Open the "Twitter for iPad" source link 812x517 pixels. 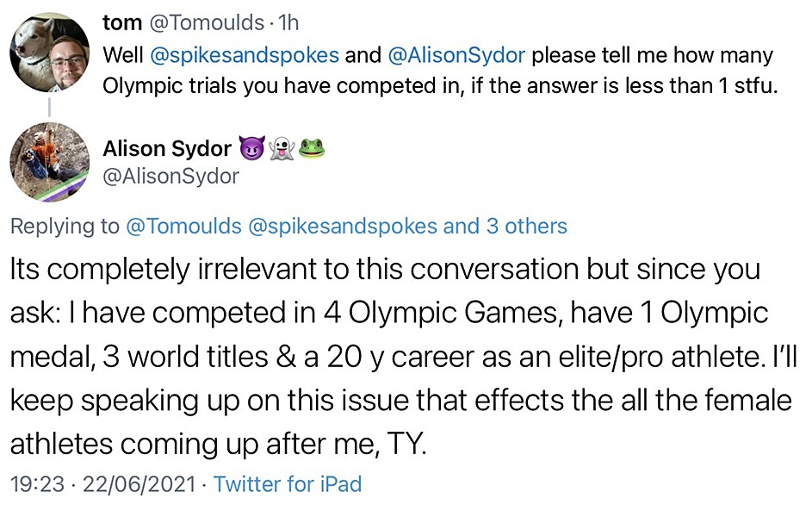tap(288, 484)
